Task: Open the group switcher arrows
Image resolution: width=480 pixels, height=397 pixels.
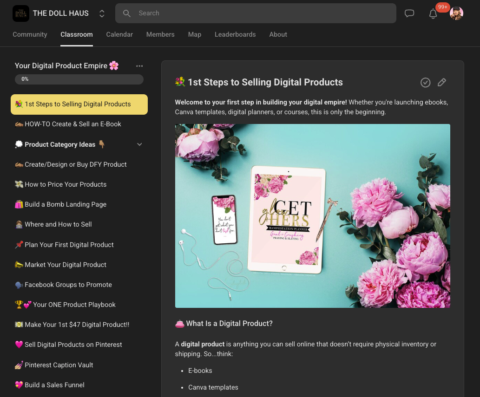Action: pos(102,13)
